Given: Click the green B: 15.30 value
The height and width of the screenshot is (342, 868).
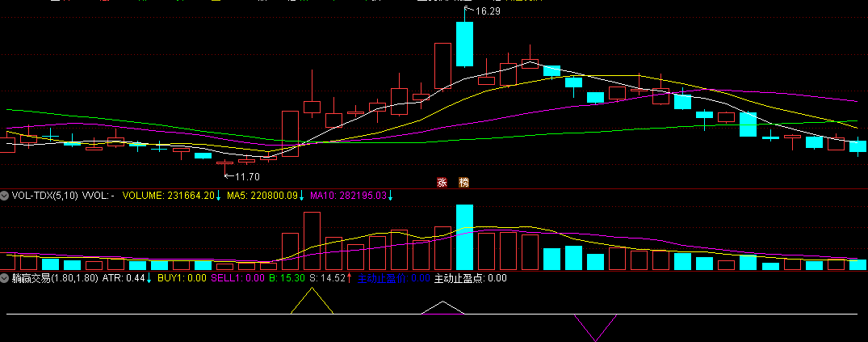Looking at the screenshot, I should (287, 277).
